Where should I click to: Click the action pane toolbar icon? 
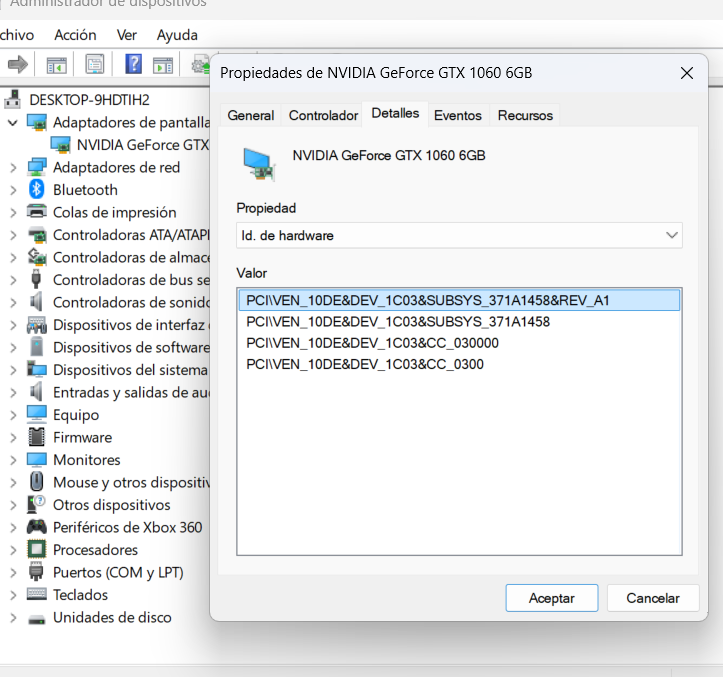point(163,65)
